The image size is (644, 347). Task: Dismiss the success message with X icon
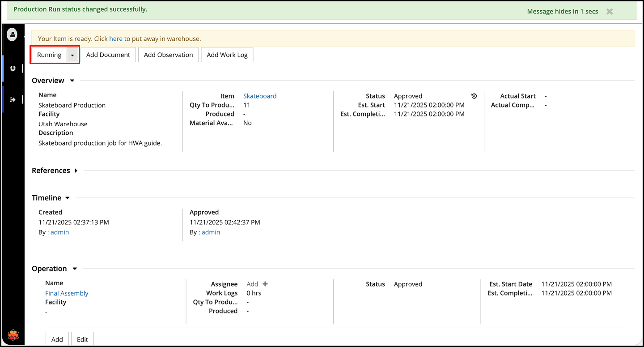609,12
